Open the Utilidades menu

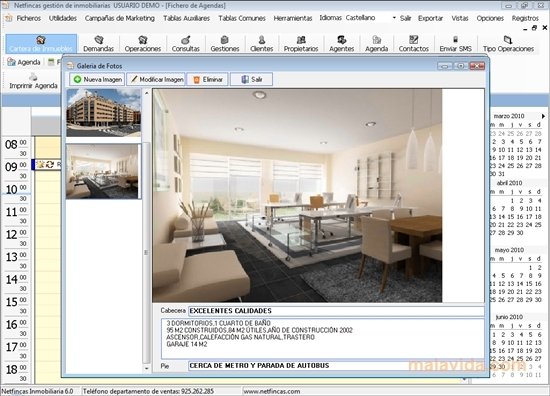pyautogui.click(x=63, y=18)
